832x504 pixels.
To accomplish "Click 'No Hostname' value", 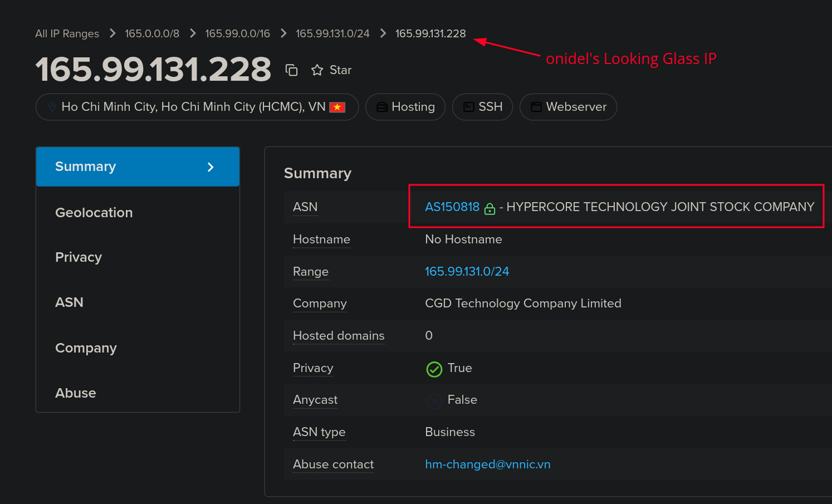I will pos(463,239).
